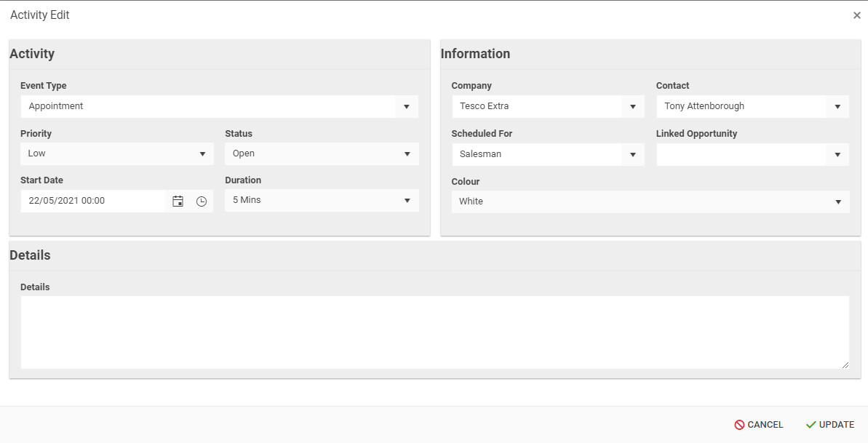The width and height of the screenshot is (868, 443).
Task: Open the Contact dropdown arrow
Action: tap(837, 107)
